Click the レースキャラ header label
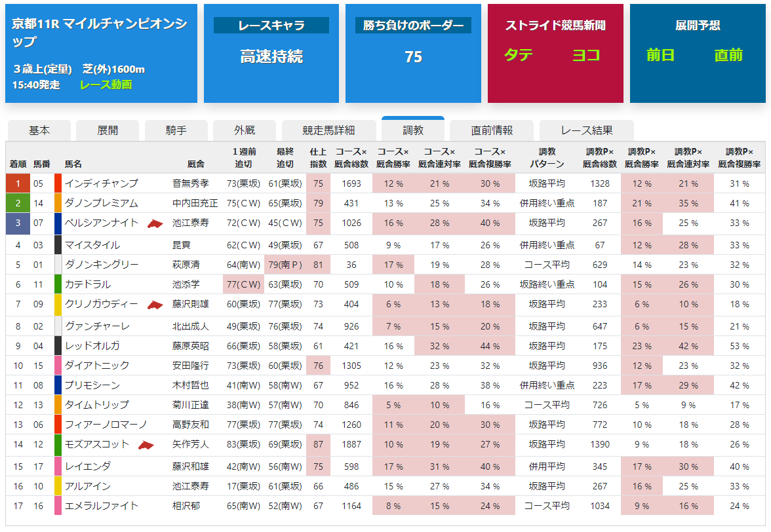Screen dimensions: 771x532 271,25
